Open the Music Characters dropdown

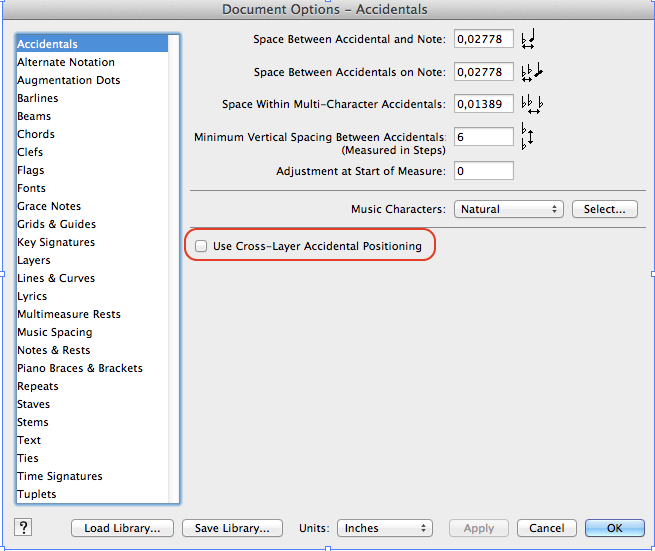509,209
